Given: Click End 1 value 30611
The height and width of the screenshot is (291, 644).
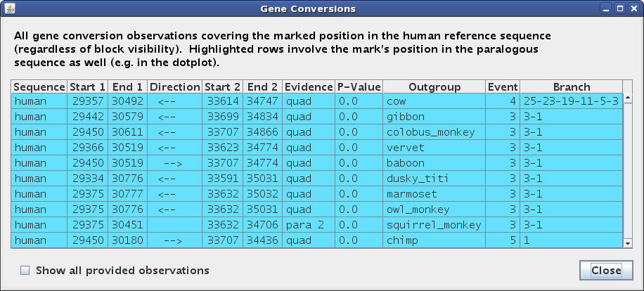Looking at the screenshot, I should click(x=127, y=132).
